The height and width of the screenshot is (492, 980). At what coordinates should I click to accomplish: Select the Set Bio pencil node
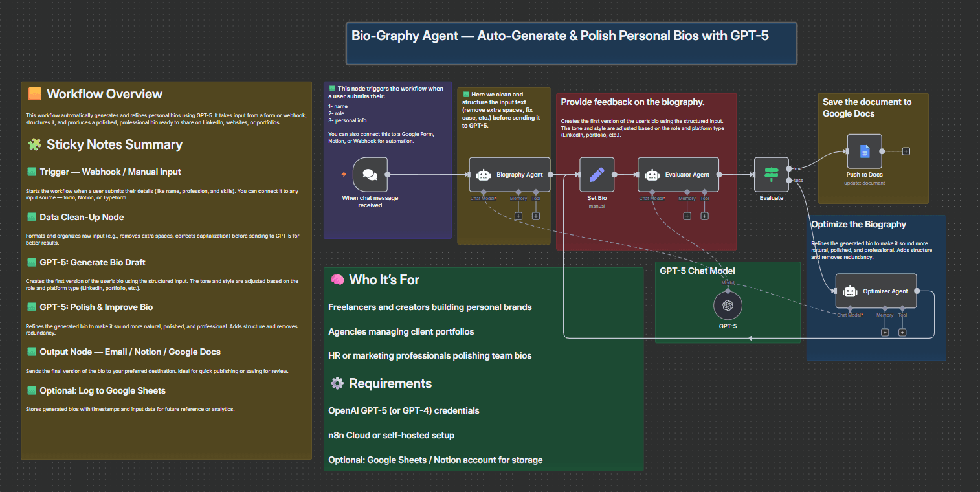(597, 175)
